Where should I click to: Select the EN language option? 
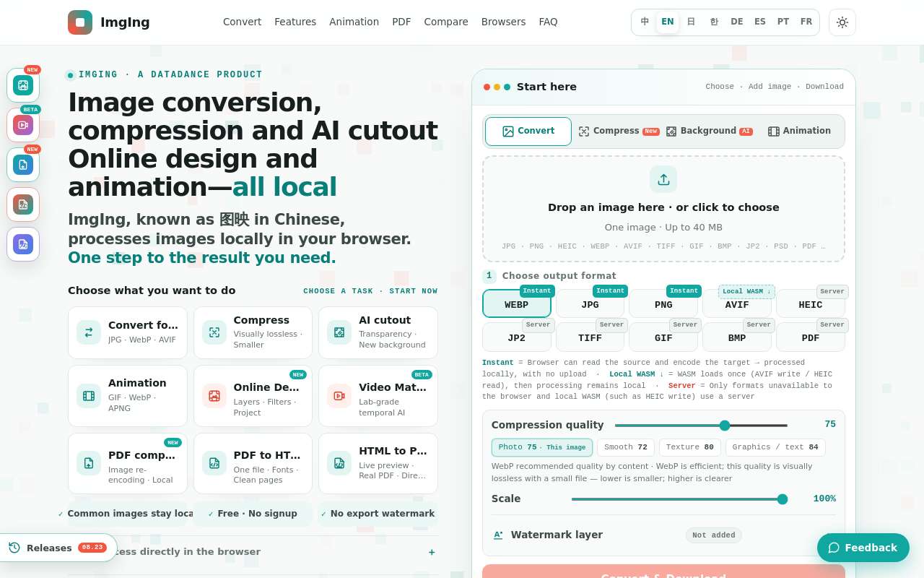point(668,22)
